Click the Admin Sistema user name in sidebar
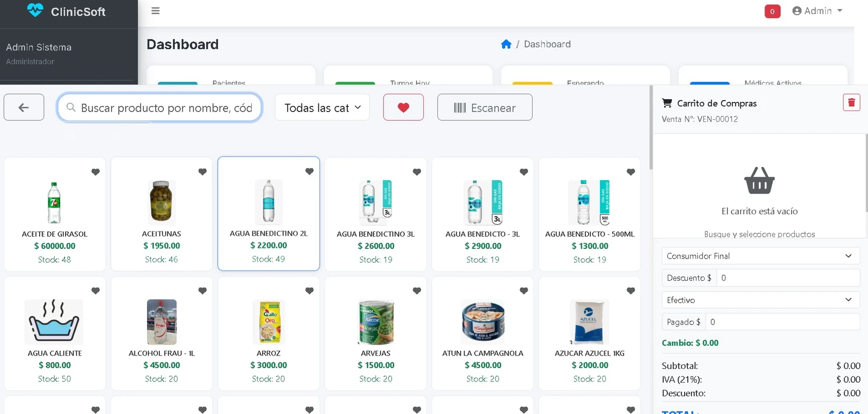Image resolution: width=868 pixels, height=414 pixels. [39, 47]
